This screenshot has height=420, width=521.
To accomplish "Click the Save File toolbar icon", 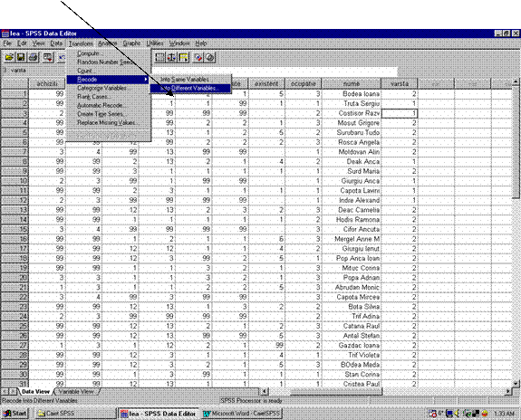I will coord(21,57).
